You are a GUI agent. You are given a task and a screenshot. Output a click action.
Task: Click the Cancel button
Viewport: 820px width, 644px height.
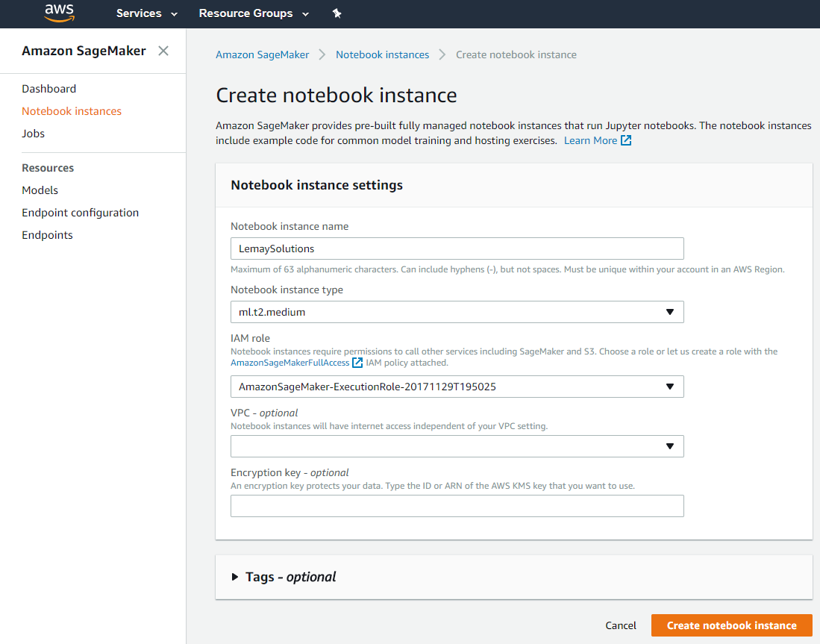[621, 625]
